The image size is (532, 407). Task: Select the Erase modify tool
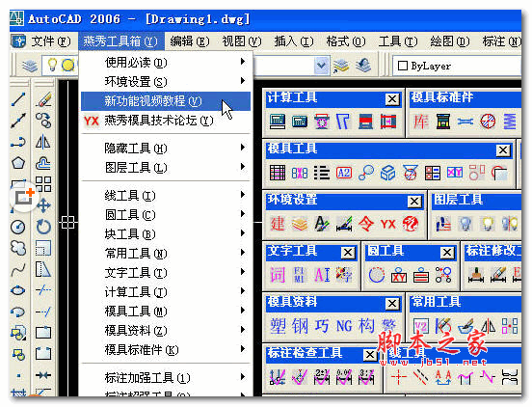point(43,99)
